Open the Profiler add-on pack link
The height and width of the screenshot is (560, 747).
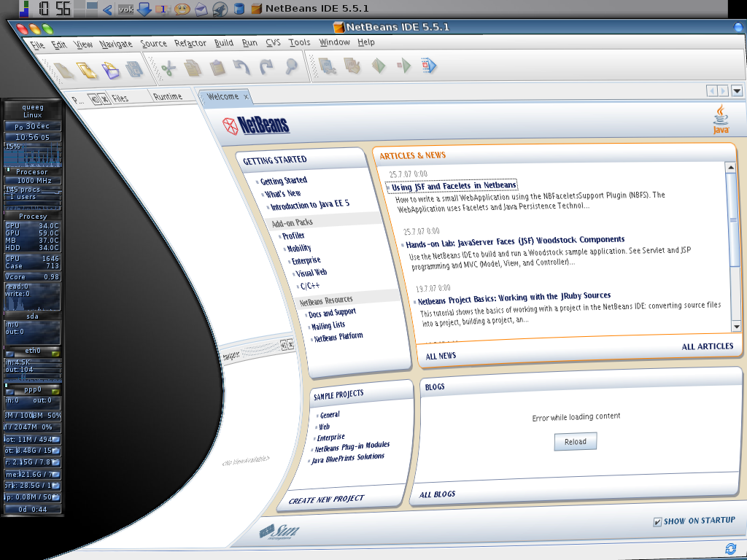tap(293, 236)
